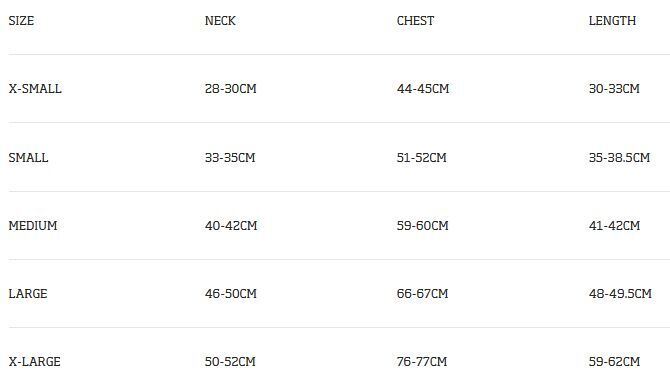Click the NECK column header
The width and height of the screenshot is (670, 392).
[x=220, y=21]
